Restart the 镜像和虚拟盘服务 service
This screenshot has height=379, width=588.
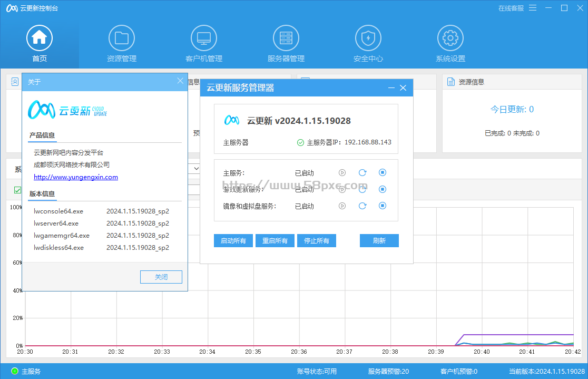point(362,206)
